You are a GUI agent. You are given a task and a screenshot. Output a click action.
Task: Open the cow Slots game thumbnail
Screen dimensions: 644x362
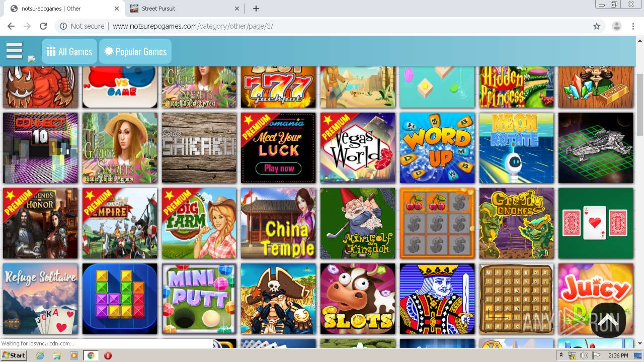pos(358,299)
